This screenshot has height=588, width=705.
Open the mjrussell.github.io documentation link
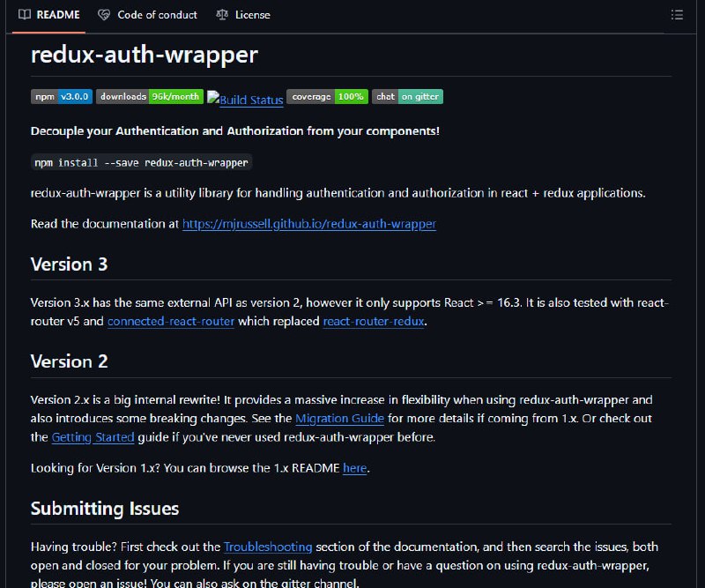point(309,224)
